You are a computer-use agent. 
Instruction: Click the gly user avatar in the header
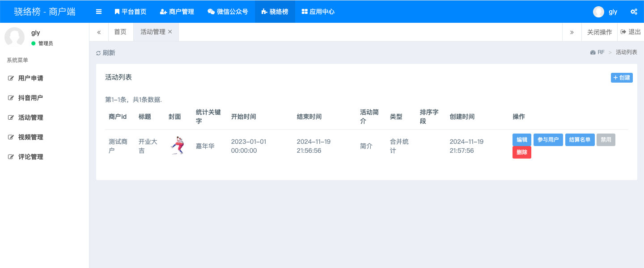click(x=598, y=12)
